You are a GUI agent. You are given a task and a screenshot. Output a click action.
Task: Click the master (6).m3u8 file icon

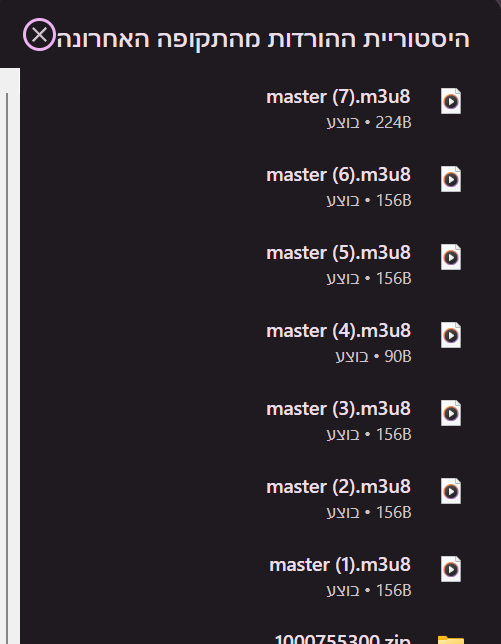tap(451, 179)
